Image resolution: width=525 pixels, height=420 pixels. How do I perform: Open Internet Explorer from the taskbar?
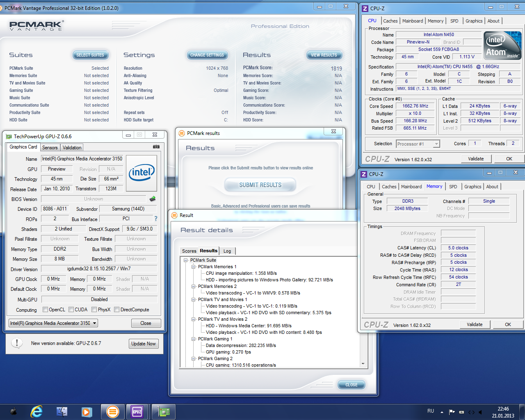[x=37, y=411]
